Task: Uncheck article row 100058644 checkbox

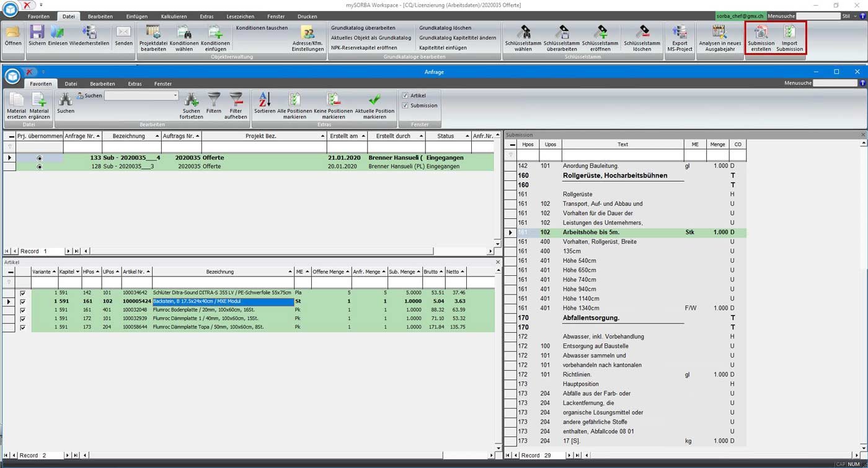Action: point(23,327)
